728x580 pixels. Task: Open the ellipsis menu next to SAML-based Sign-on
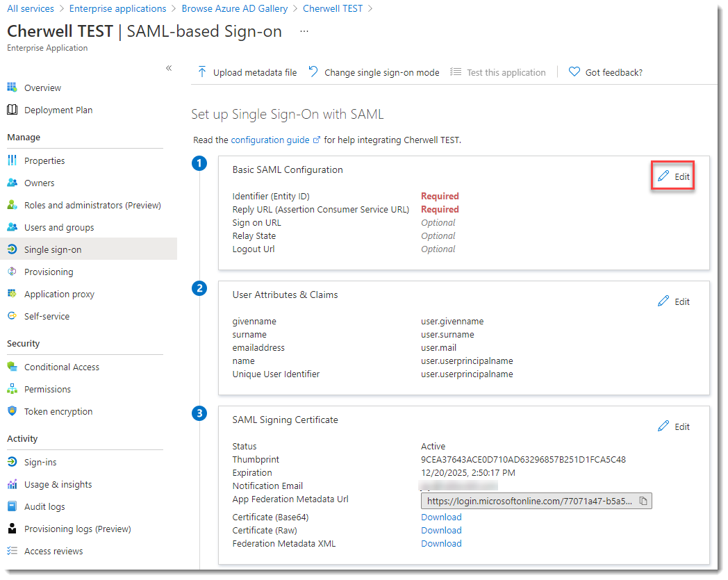(304, 31)
